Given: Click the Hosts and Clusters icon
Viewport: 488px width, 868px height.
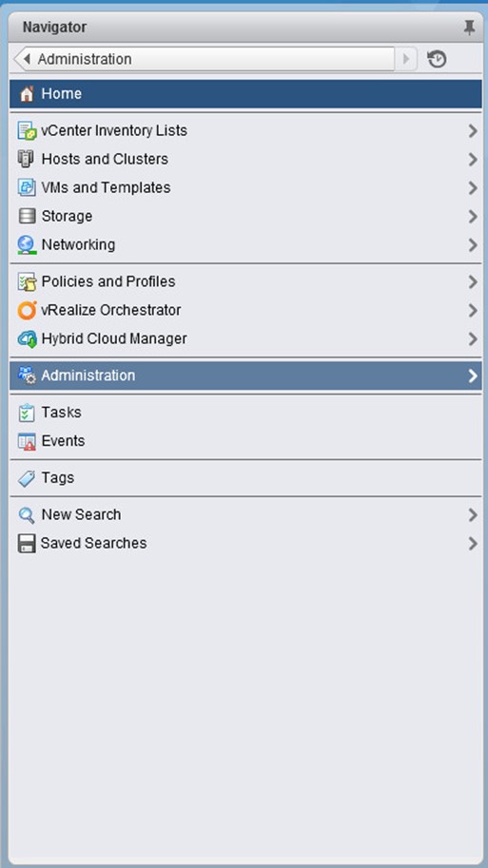Looking at the screenshot, I should [26, 159].
